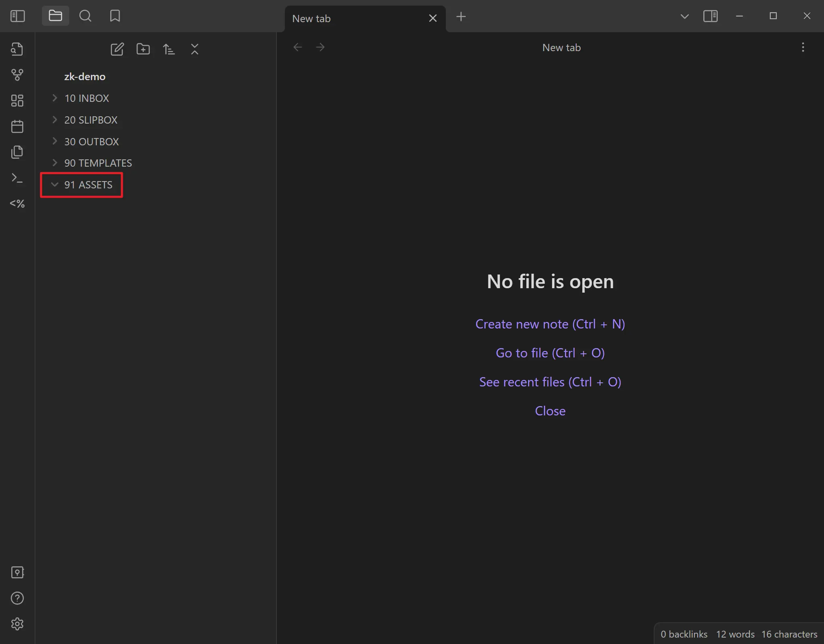Image resolution: width=824 pixels, height=644 pixels.
Task: Click the Templater icon in ribbon
Action: click(17, 204)
